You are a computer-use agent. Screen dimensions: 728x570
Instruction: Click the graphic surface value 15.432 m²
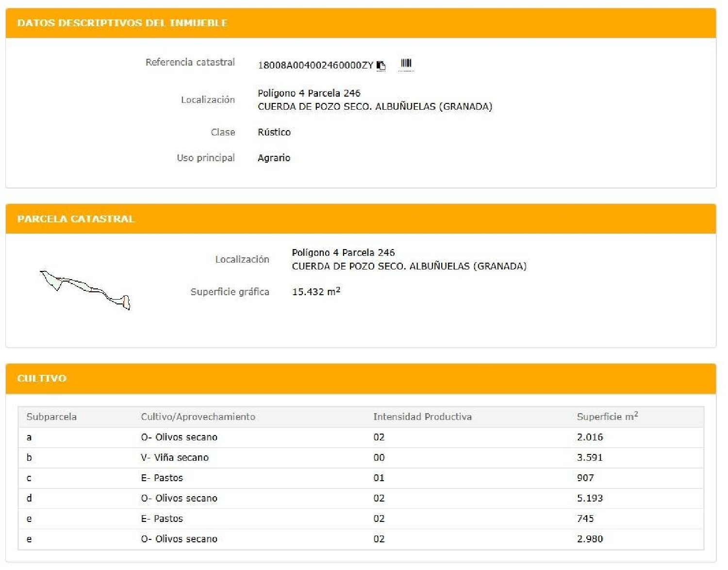pos(315,292)
